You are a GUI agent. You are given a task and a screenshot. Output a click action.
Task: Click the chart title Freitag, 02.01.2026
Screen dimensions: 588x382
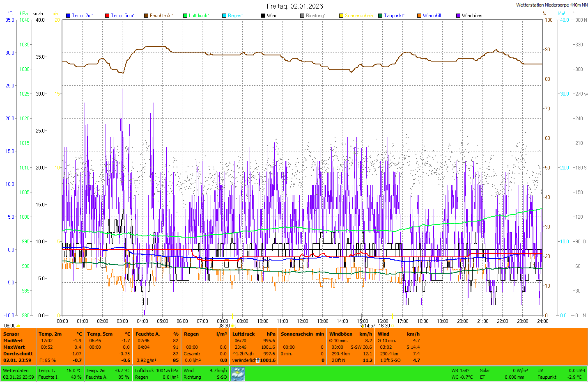click(295, 6)
